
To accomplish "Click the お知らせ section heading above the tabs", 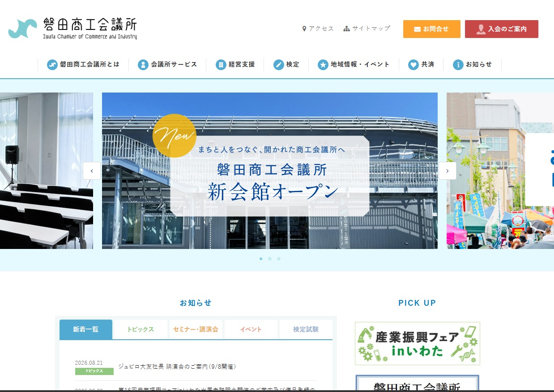I will point(196,303).
